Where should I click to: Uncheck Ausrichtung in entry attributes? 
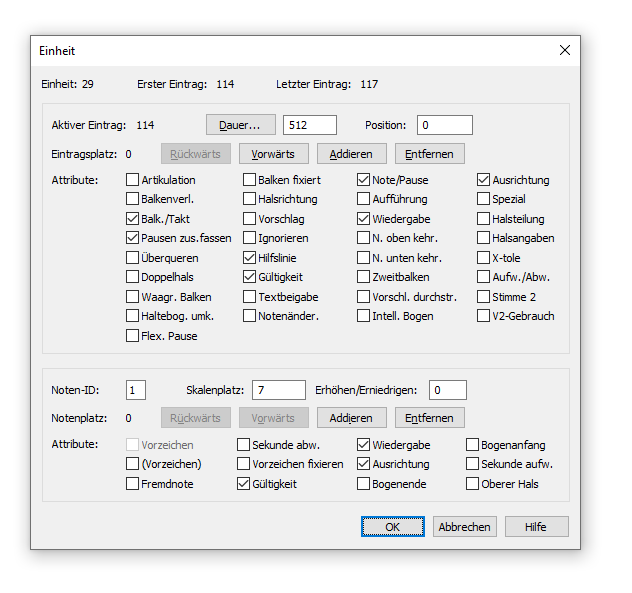[x=483, y=180]
